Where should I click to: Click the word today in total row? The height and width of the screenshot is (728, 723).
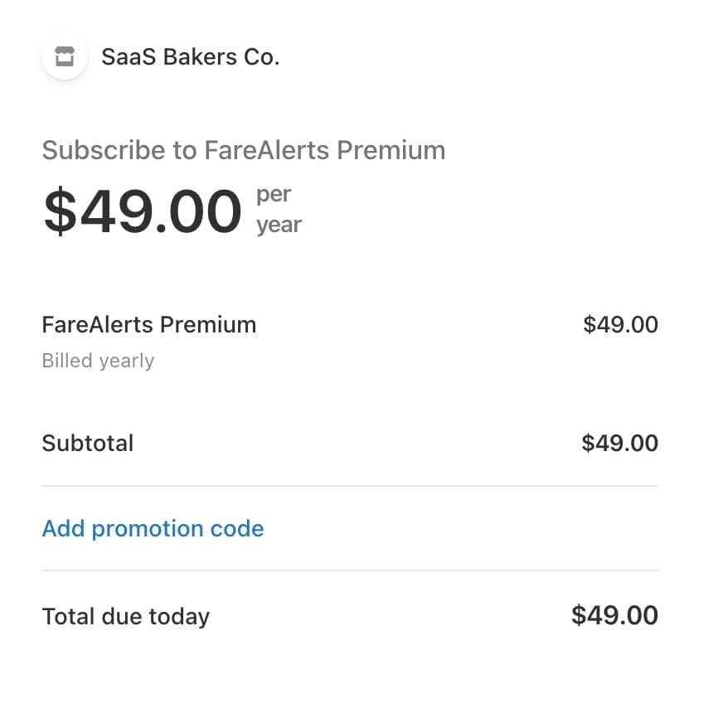(179, 617)
